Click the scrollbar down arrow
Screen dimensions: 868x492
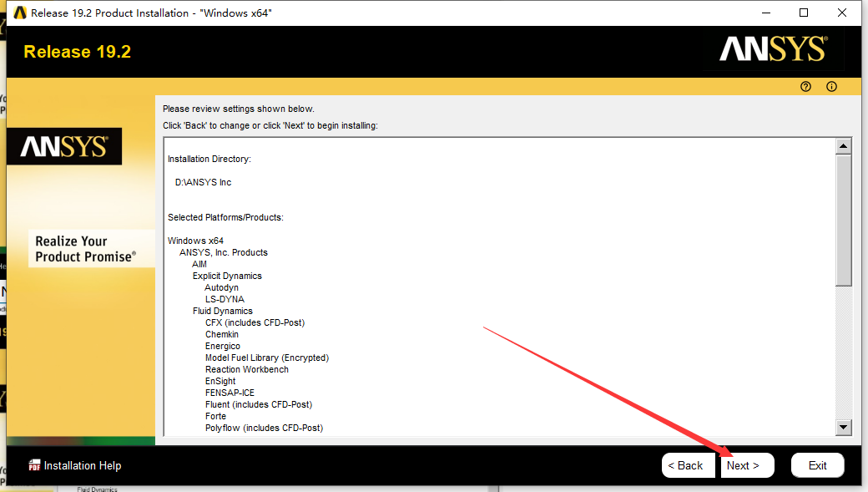coord(844,427)
